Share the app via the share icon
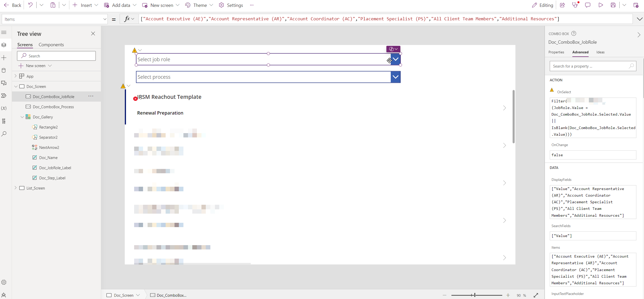Image resolution: width=644 pixels, height=299 pixels. tap(562, 5)
